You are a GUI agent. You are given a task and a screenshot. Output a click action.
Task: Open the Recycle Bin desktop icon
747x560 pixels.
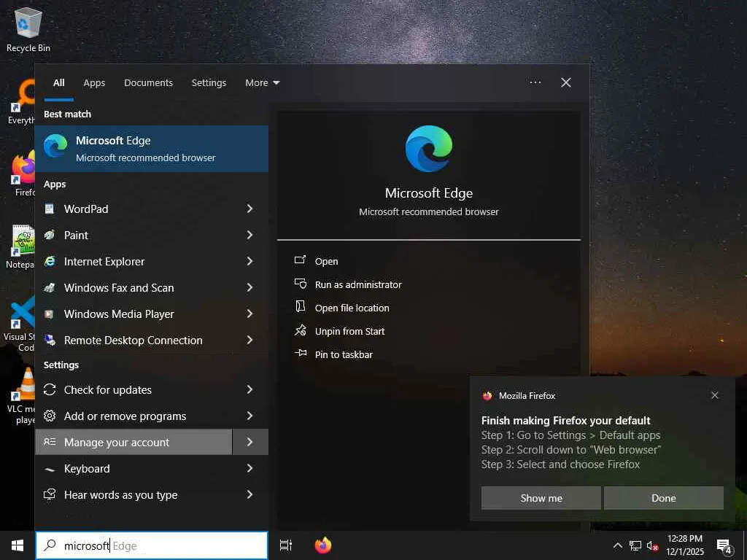(28, 28)
